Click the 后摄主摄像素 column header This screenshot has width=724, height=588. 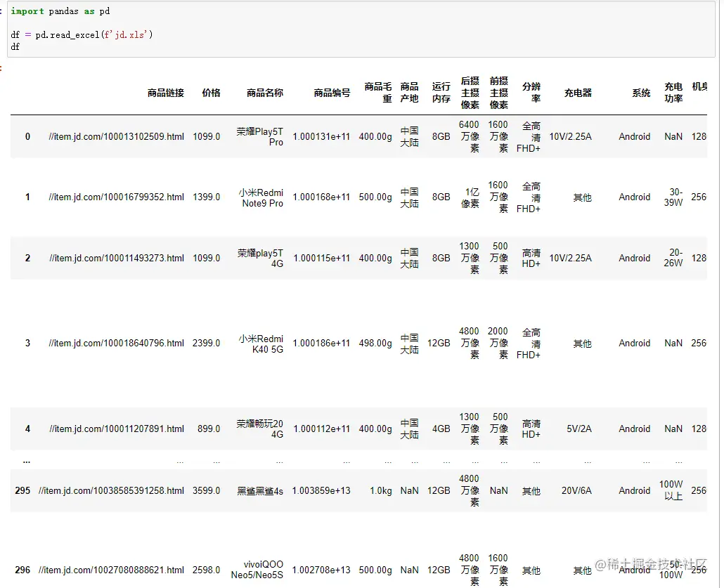point(470,93)
